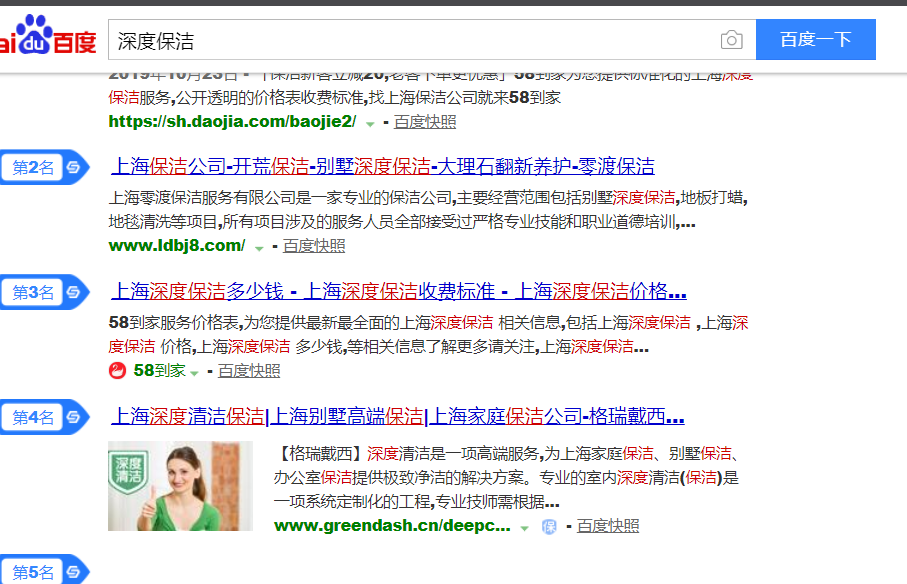
Task: Open 百度快照 for the sh.daojia.com result
Action: 425,122
